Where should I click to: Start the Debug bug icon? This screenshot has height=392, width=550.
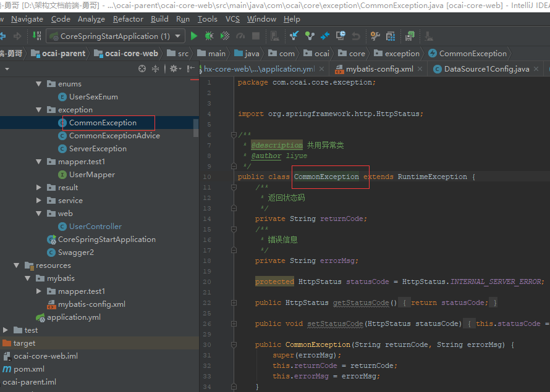click(x=209, y=36)
